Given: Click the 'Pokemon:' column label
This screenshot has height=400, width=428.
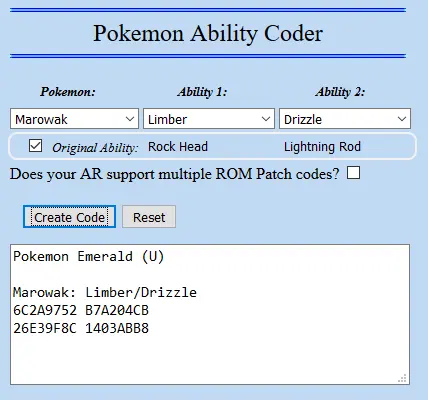Looking at the screenshot, I should (68, 92).
